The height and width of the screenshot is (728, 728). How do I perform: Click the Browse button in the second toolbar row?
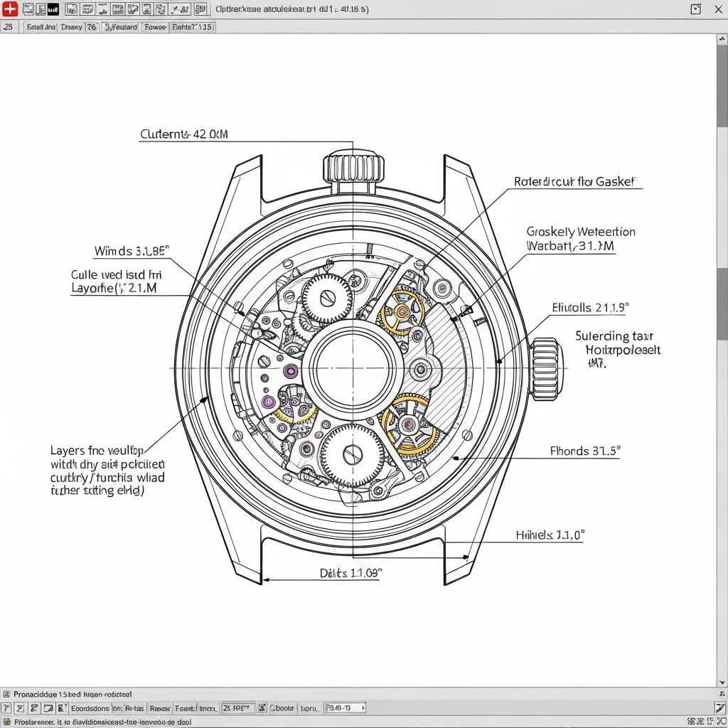click(155, 26)
